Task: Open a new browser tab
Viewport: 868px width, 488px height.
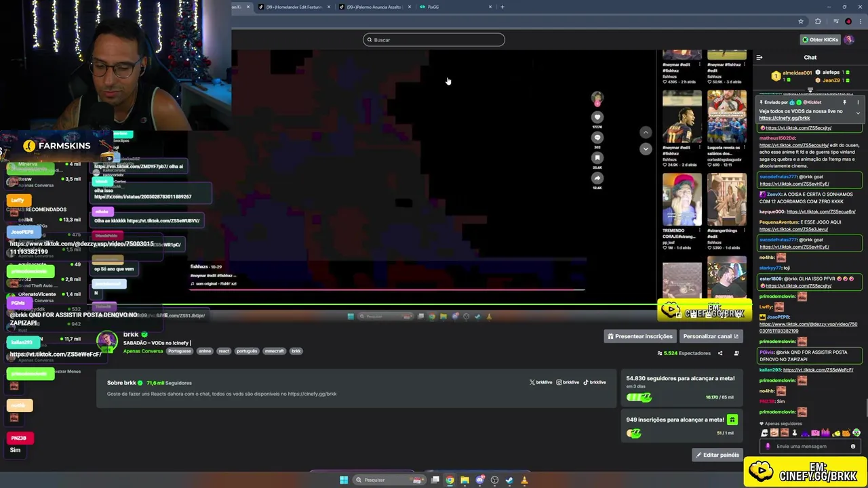Action: 502,7
